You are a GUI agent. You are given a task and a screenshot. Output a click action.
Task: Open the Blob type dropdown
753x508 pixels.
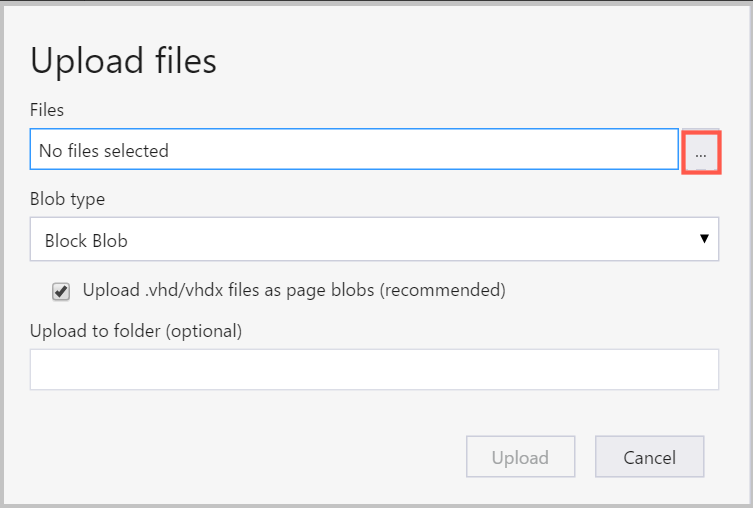374,240
